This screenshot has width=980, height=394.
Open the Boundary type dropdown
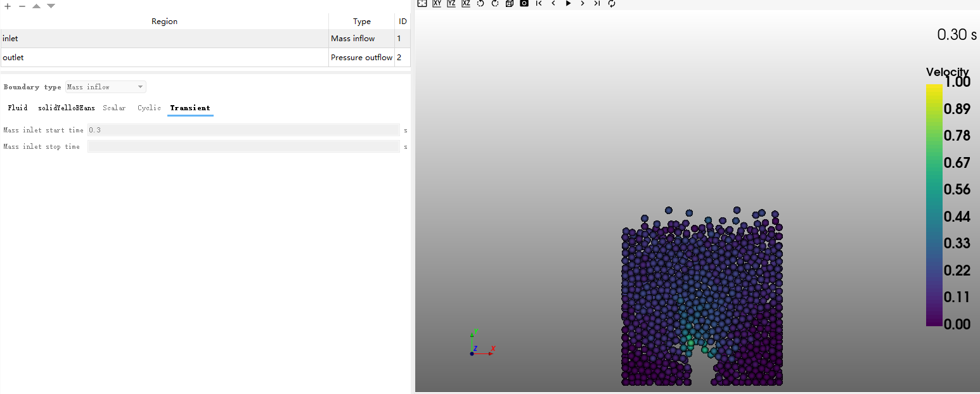106,87
